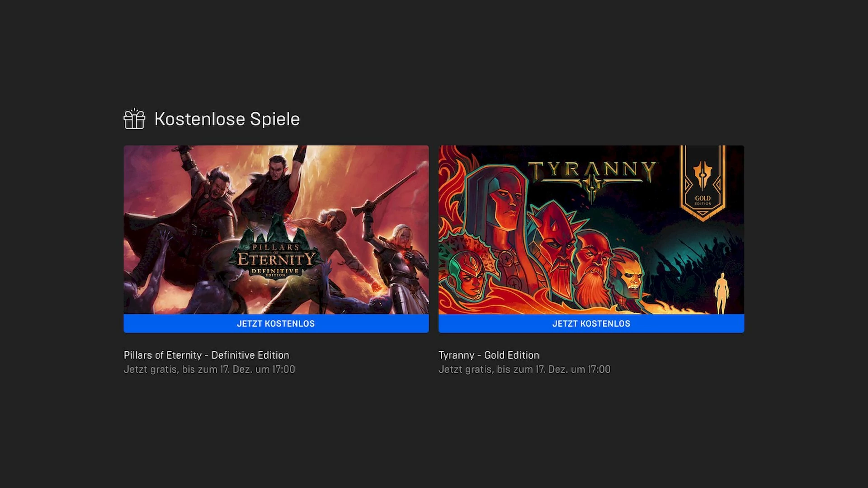Open the Tyranny Gold Edition artwork thumbnail
The width and height of the screenshot is (868, 488).
[591, 230]
